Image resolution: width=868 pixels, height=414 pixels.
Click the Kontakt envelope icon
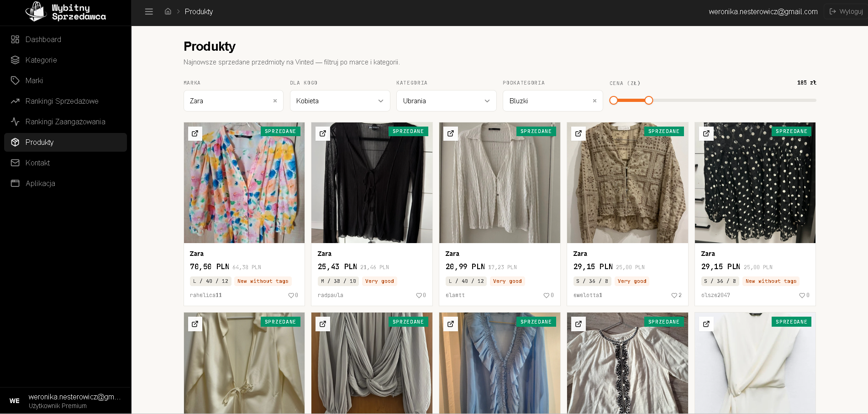15,163
